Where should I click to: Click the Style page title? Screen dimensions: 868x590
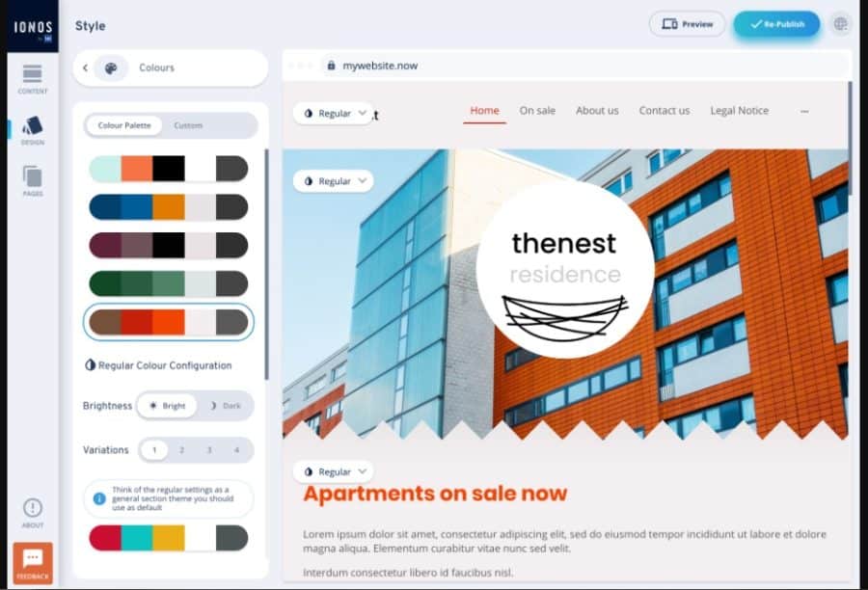click(x=91, y=26)
